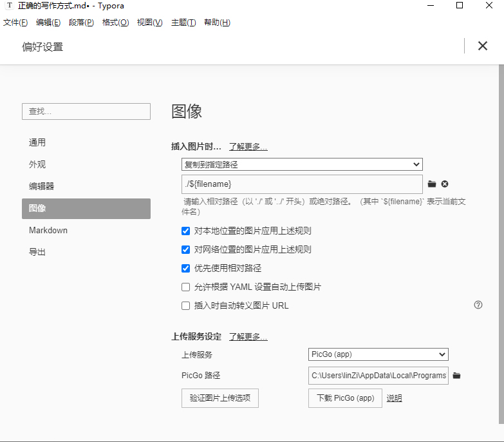Click the folder icon beside image path field
The height and width of the screenshot is (442, 504).
tap(432, 184)
